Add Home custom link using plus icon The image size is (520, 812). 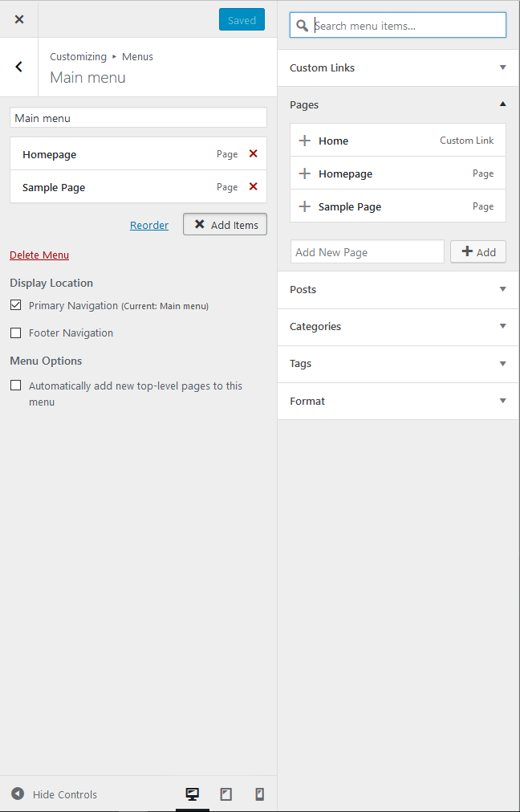click(x=305, y=141)
